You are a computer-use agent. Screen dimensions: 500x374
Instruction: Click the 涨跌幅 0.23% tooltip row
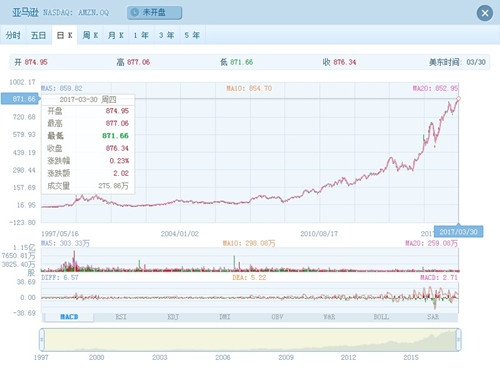[88, 161]
